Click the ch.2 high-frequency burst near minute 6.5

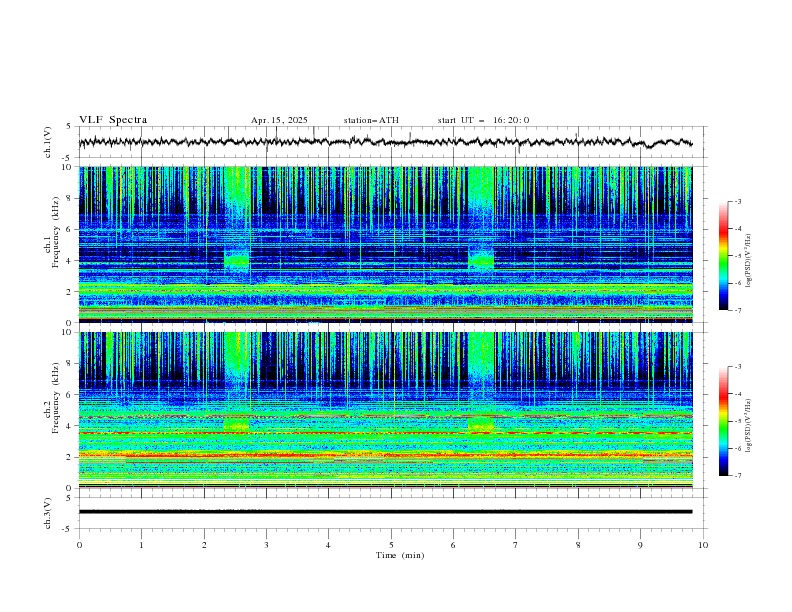tap(481, 356)
